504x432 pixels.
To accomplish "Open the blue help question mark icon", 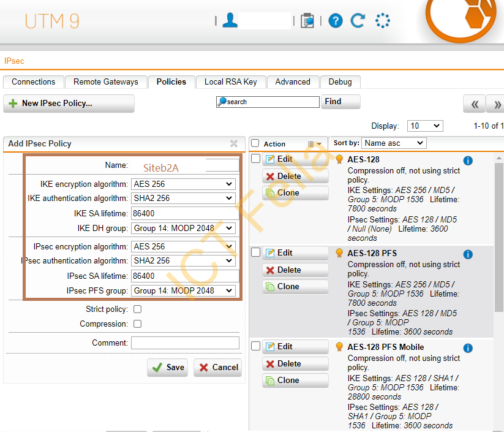I will tap(336, 21).
